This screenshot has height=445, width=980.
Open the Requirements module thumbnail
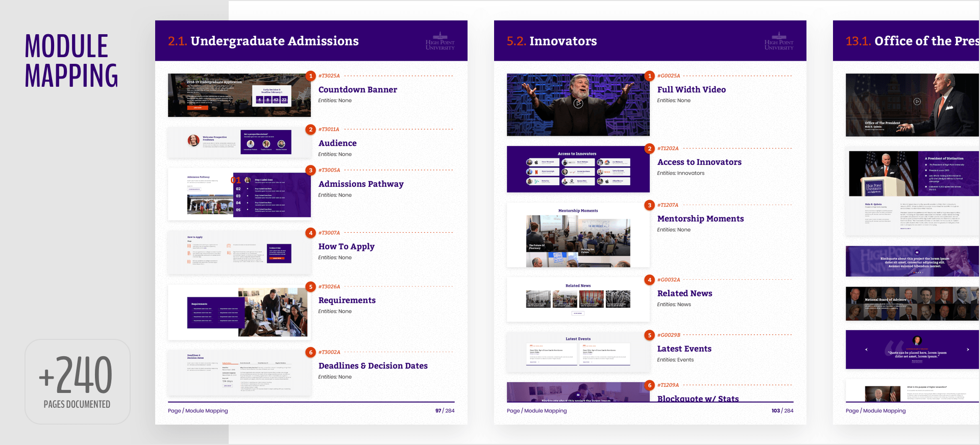tap(239, 312)
